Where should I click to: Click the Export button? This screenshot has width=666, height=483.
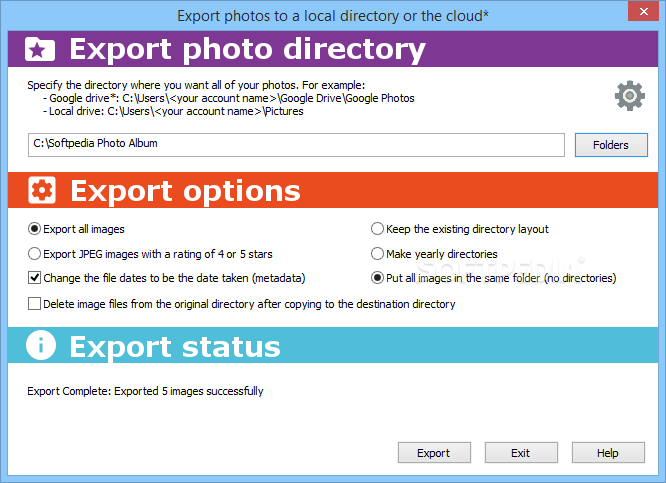[434, 453]
